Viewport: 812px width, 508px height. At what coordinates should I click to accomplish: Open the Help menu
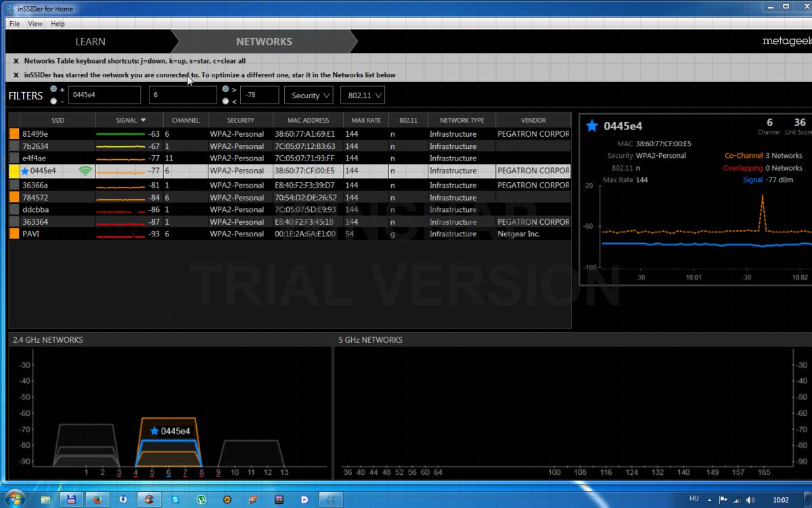(x=58, y=24)
